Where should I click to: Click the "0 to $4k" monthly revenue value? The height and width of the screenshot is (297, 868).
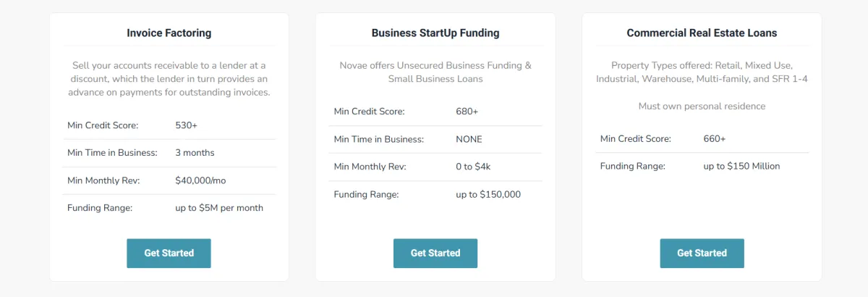[474, 167]
